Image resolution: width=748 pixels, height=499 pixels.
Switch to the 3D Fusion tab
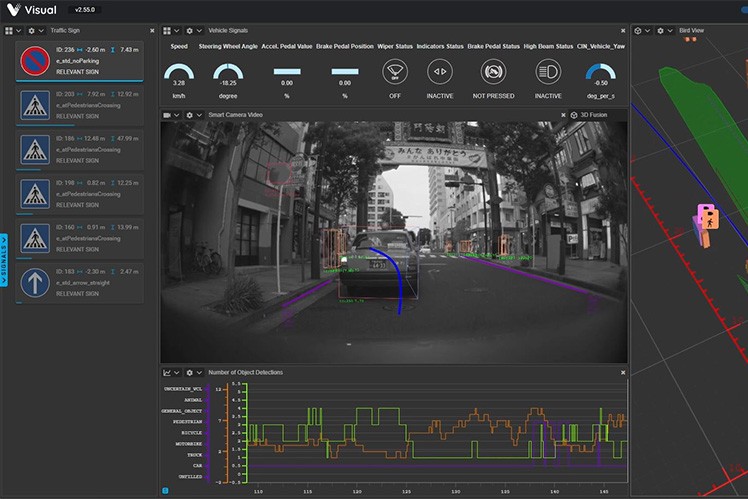pos(589,115)
